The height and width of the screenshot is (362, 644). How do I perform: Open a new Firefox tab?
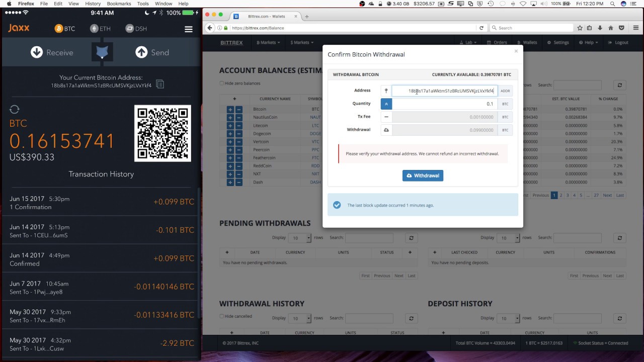point(306,16)
